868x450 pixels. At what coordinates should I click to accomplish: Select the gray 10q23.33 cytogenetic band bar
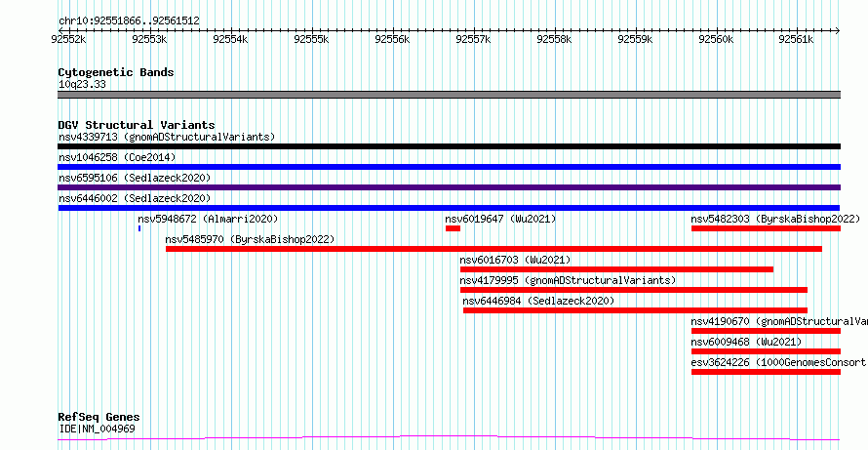tap(449, 95)
